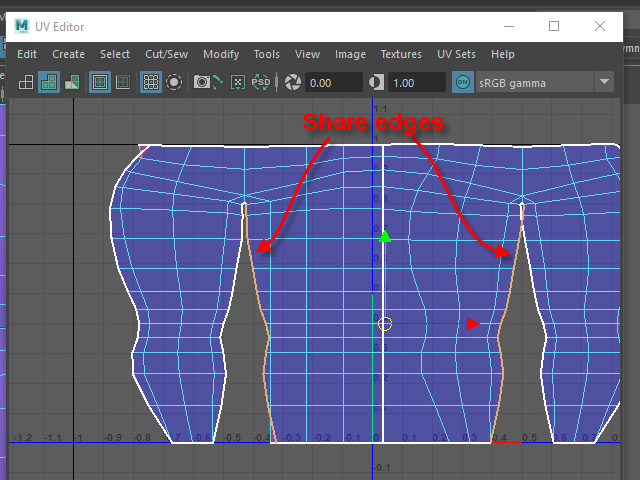This screenshot has width=640, height=480.
Task: Open the Textures menu
Action: click(401, 54)
